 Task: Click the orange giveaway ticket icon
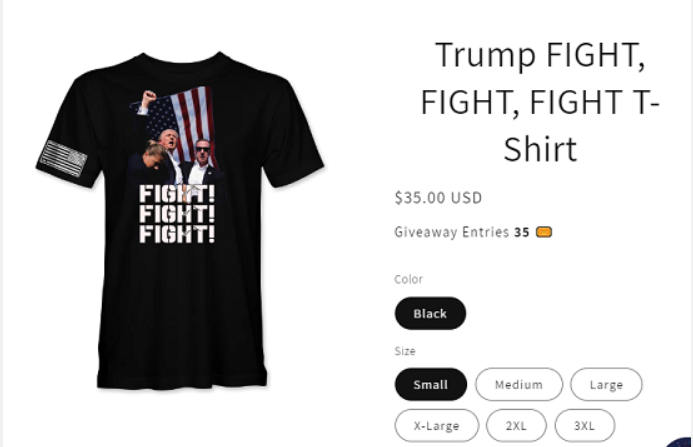pyautogui.click(x=544, y=232)
